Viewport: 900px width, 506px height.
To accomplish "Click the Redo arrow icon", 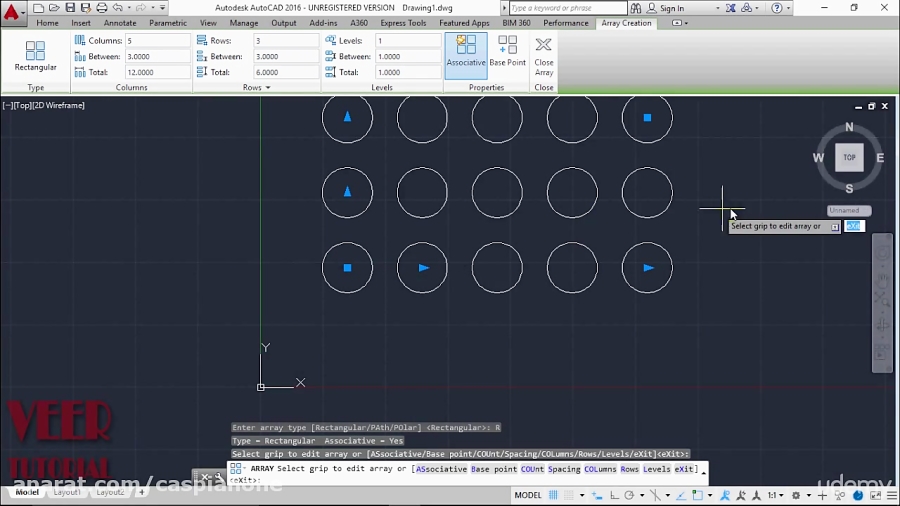I will [x=141, y=8].
